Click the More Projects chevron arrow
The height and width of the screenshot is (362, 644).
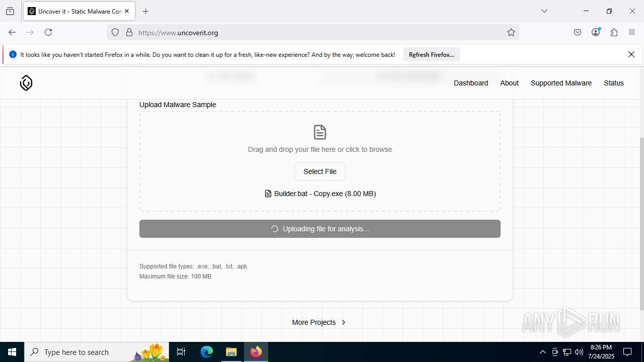click(x=344, y=322)
